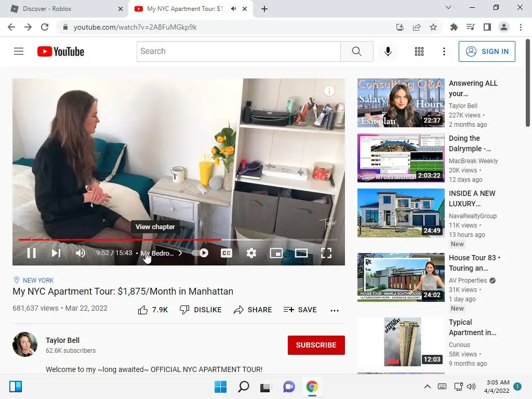532x399 pixels.
Task: Install app from address bar icon
Action: (x=400, y=27)
